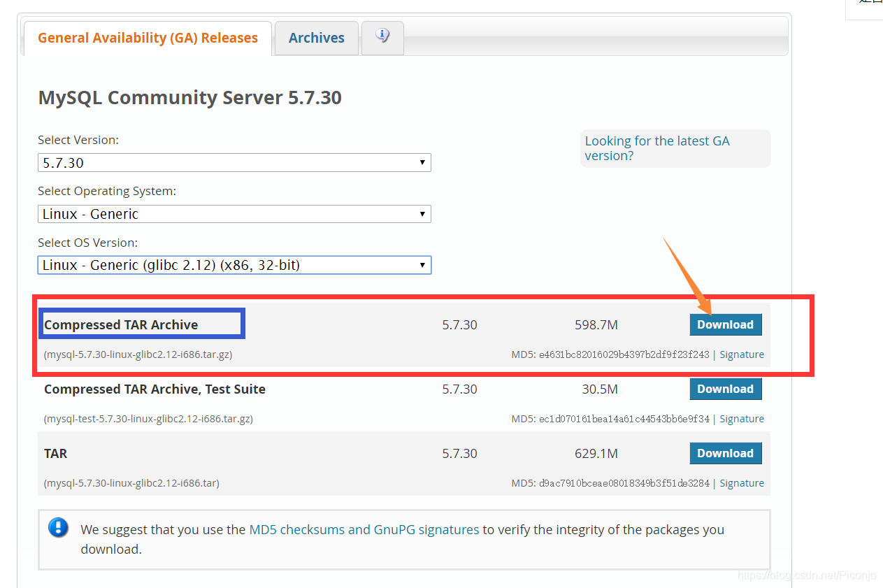Click filename (mysql-test-5.7.30-linux-glibc2.12-i686.tar.gz)
This screenshot has height=588, width=883.
click(148, 419)
